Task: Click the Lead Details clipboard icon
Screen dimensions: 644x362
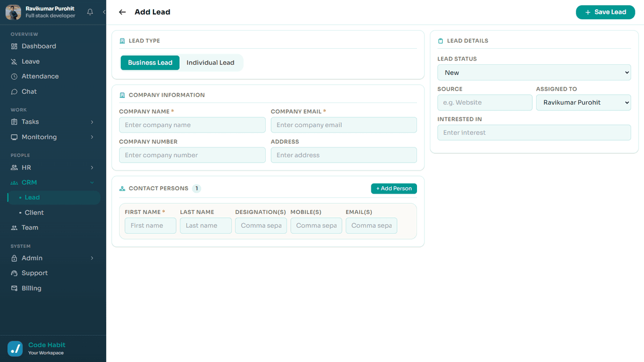Action: tap(441, 41)
